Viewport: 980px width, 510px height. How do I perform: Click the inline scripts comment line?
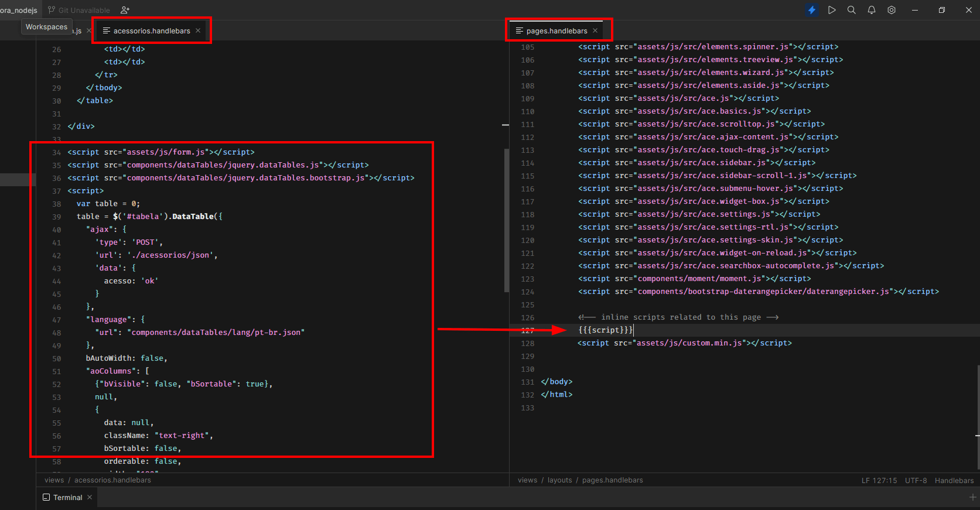click(678, 317)
